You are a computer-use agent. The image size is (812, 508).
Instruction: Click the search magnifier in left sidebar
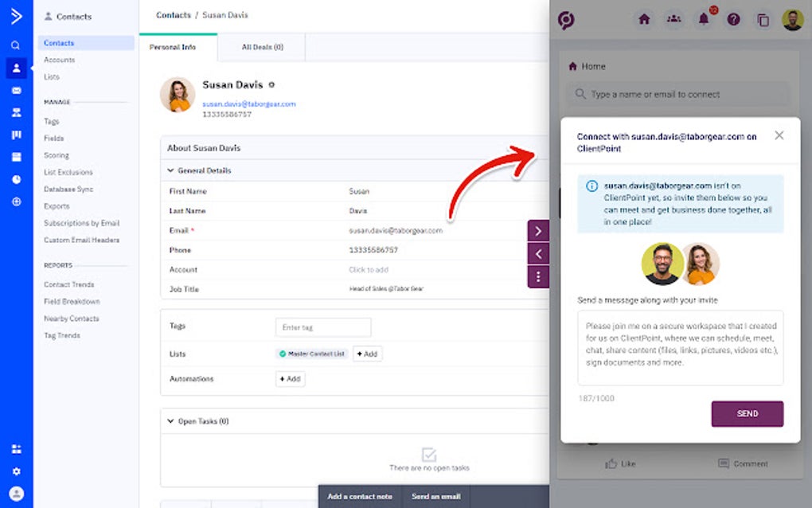tap(18, 46)
